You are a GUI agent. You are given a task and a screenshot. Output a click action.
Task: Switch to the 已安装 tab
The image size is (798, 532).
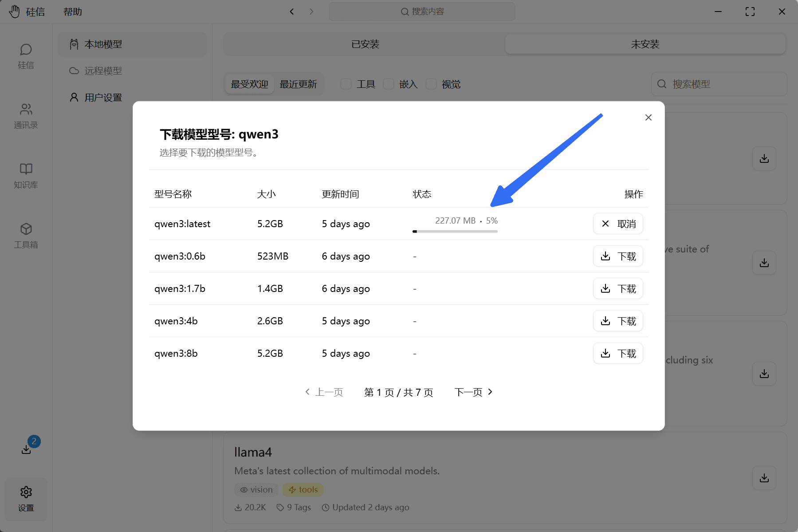pos(365,44)
